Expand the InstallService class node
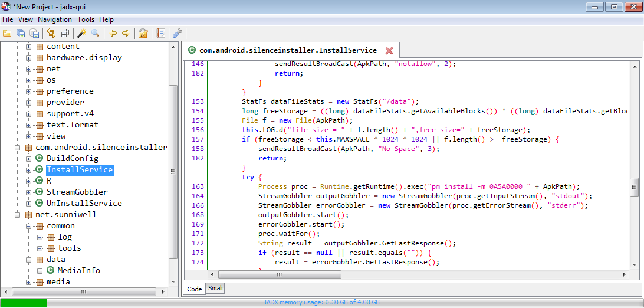The height and width of the screenshot is (308, 644). (29, 169)
